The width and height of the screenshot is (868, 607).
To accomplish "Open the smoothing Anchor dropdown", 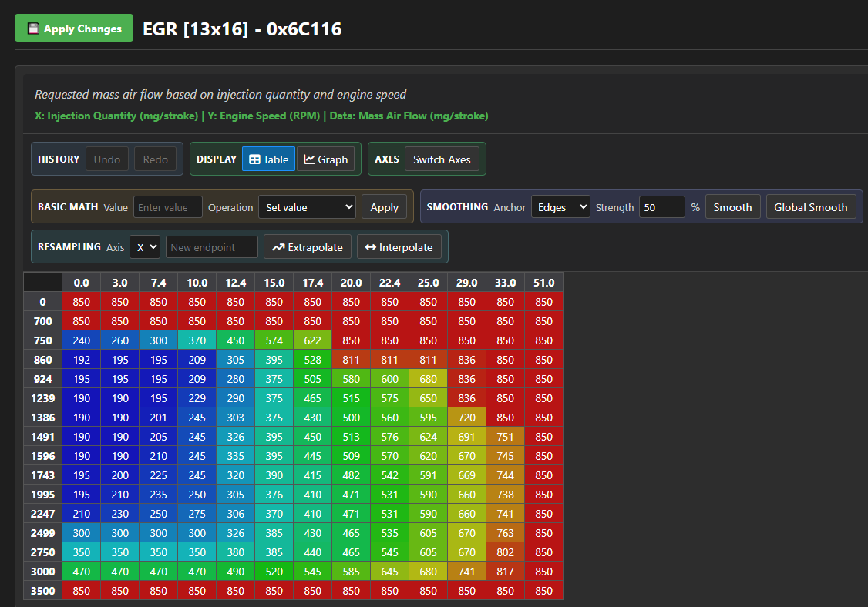I will (560, 207).
